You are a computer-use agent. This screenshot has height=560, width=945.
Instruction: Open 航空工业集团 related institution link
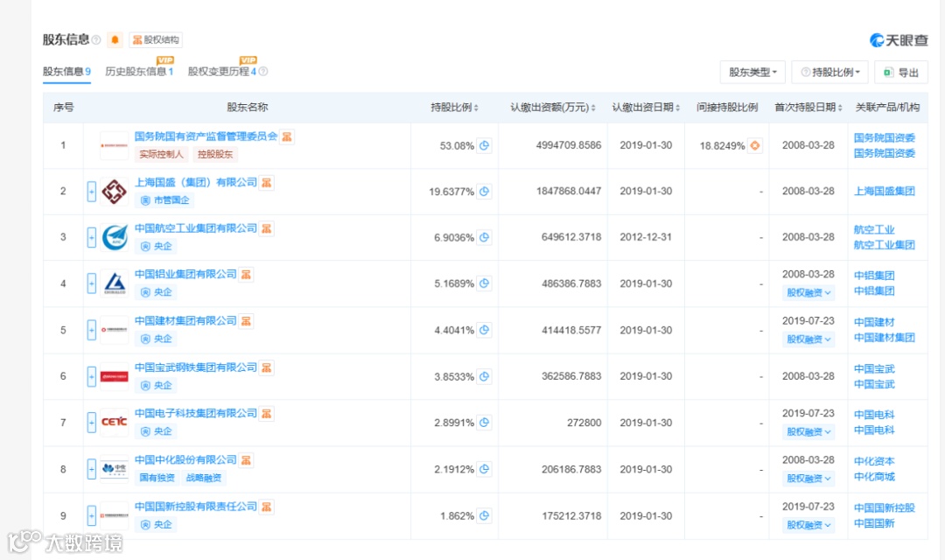pos(884,245)
